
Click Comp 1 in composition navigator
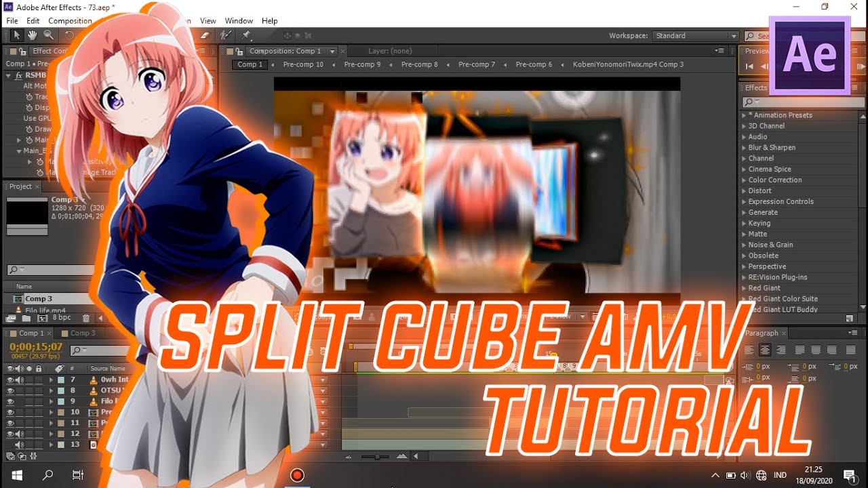(250, 64)
